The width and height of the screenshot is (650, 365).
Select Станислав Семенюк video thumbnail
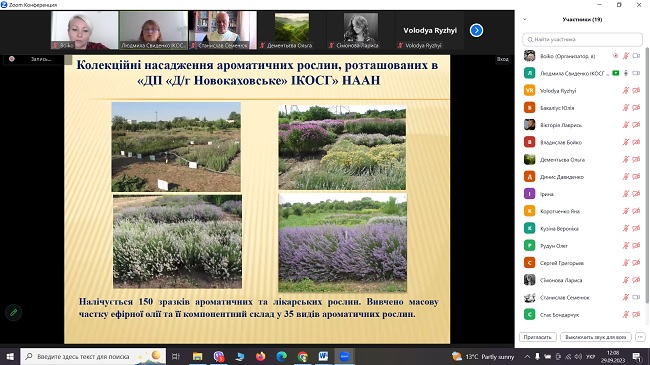pos(223,30)
